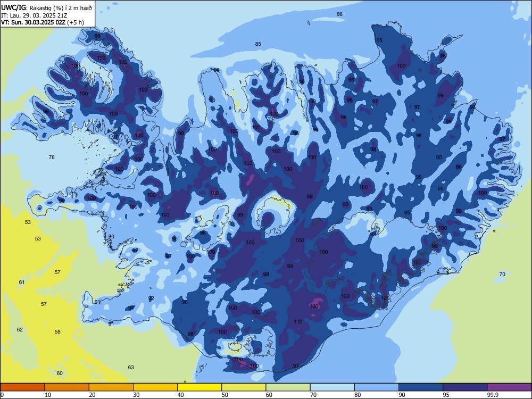The height and width of the screenshot is (399, 532).
Task: Click the bright yellow 40–50 legend swatch
Action: click(x=199, y=387)
